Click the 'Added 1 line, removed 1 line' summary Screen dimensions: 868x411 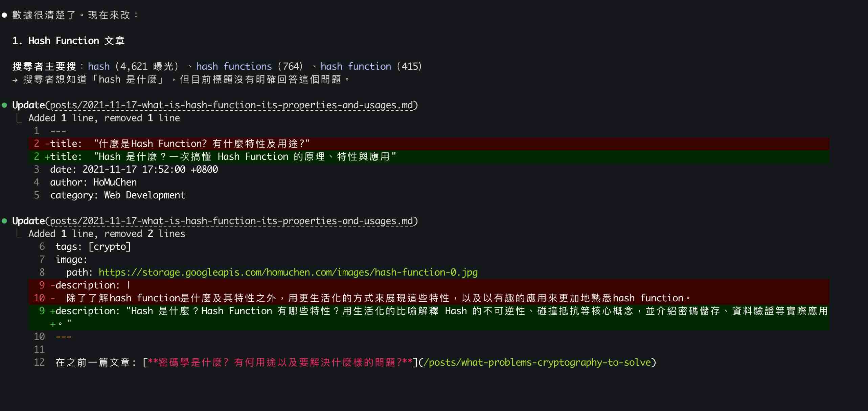[x=104, y=118]
